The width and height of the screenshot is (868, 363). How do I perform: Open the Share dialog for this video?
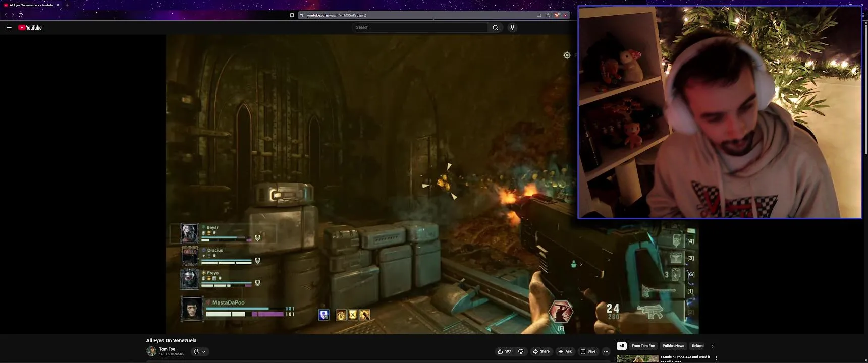[541, 351]
